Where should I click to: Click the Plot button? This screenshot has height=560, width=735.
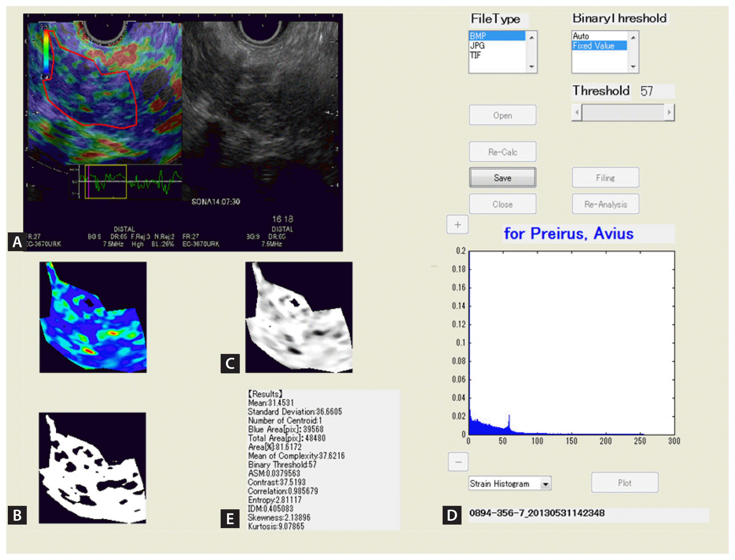(625, 482)
